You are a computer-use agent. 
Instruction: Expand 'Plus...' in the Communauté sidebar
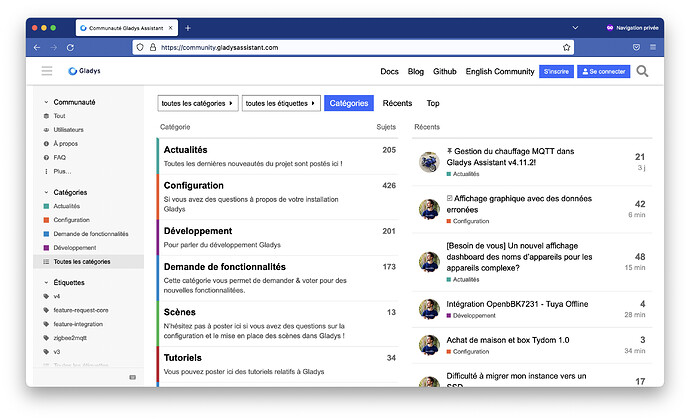[x=62, y=171]
